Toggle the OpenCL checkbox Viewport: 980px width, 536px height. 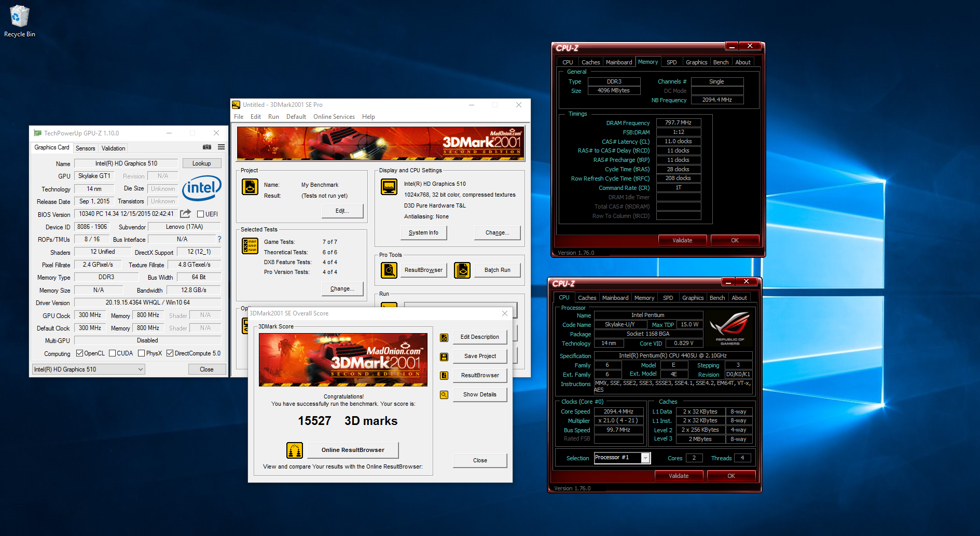tap(79, 353)
